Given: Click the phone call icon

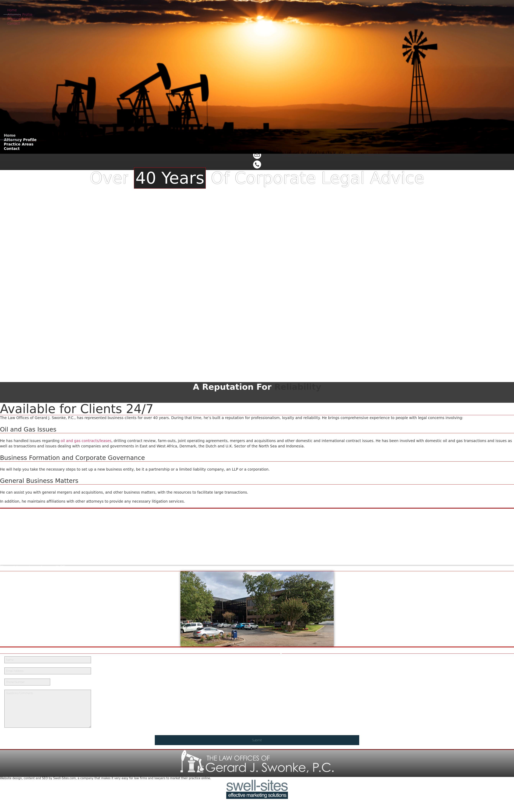Looking at the screenshot, I should (x=257, y=164).
